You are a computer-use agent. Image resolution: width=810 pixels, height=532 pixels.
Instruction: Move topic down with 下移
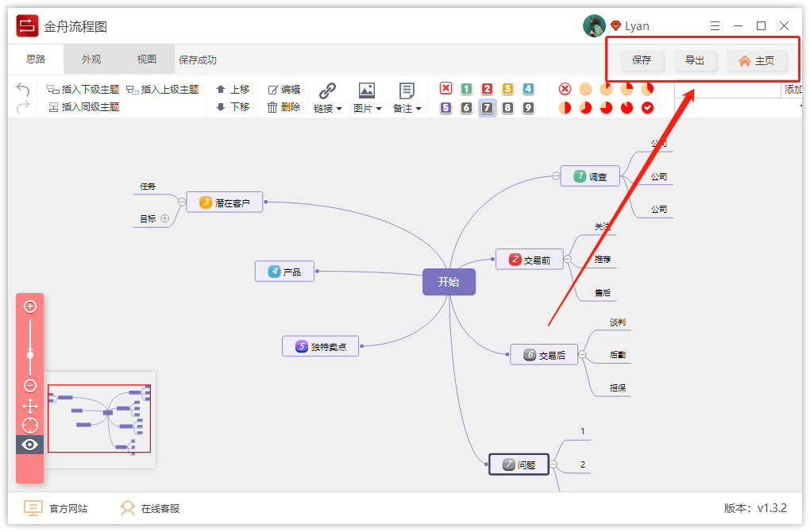click(233, 107)
